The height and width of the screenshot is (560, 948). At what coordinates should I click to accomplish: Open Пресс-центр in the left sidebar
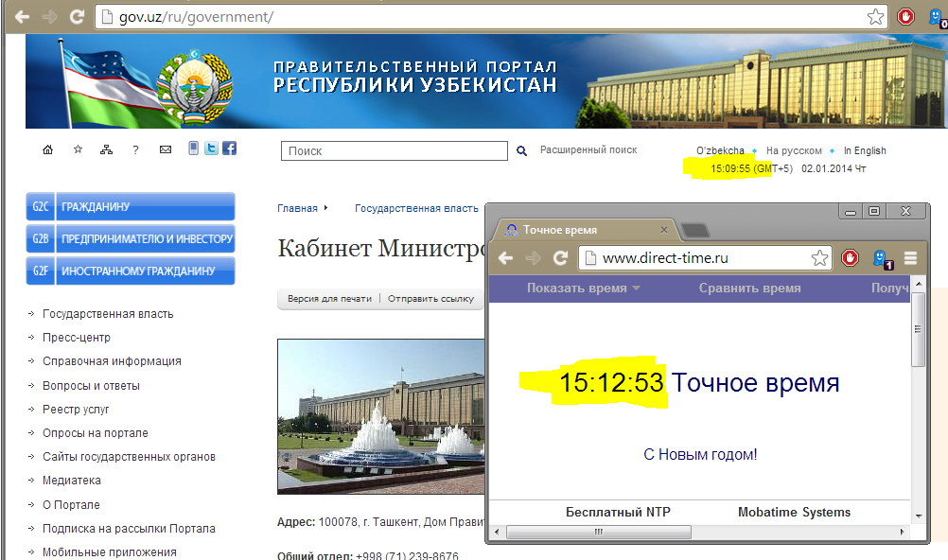tap(77, 338)
